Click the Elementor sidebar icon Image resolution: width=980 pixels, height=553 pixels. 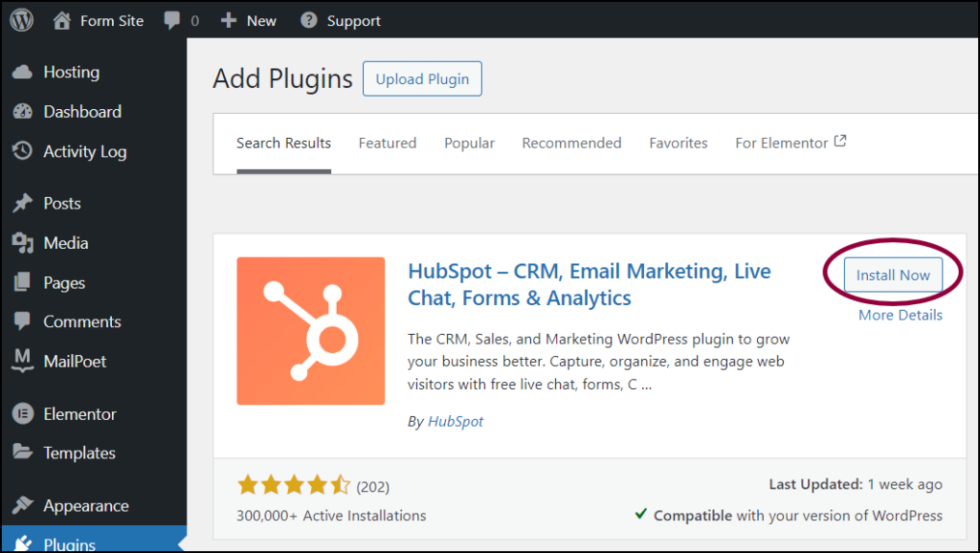pos(23,413)
